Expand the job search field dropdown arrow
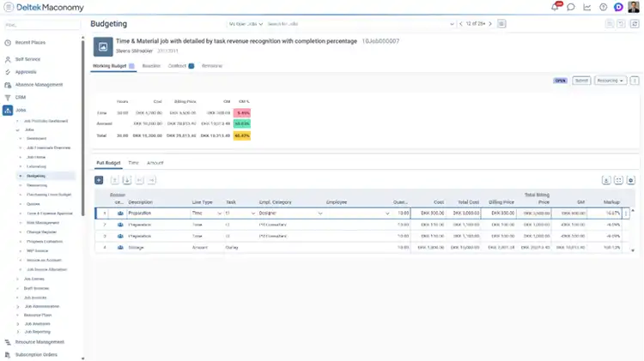The width and height of the screenshot is (644, 361). 452,24
